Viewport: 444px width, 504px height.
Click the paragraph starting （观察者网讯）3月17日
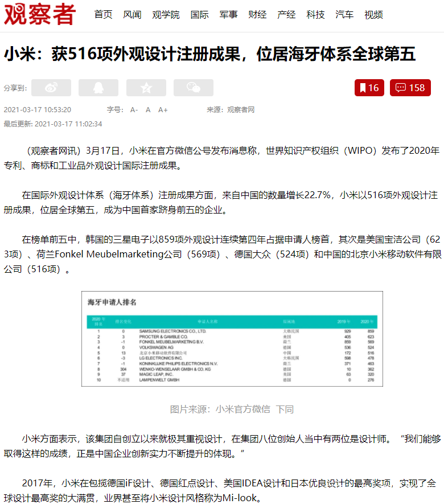221,158
